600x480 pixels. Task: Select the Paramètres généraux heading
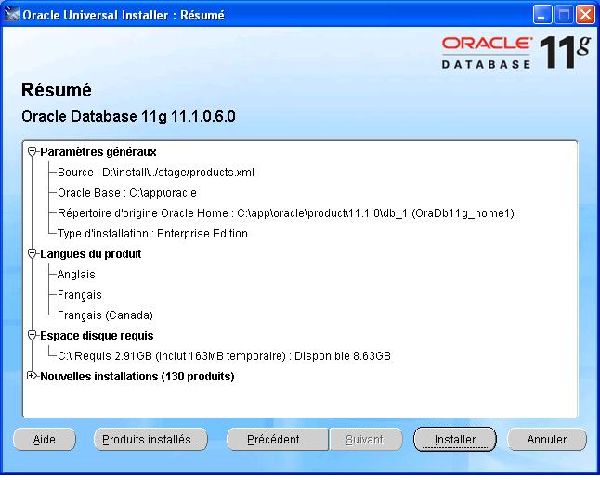98,152
